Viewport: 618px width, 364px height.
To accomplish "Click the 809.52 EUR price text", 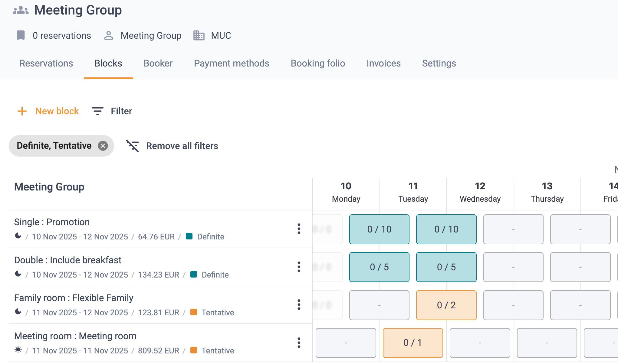I will [159, 351].
